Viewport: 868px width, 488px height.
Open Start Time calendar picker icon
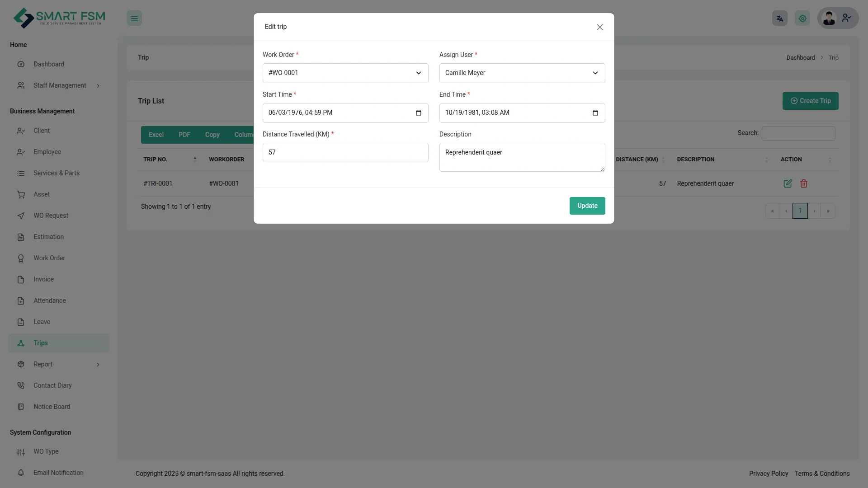418,113
